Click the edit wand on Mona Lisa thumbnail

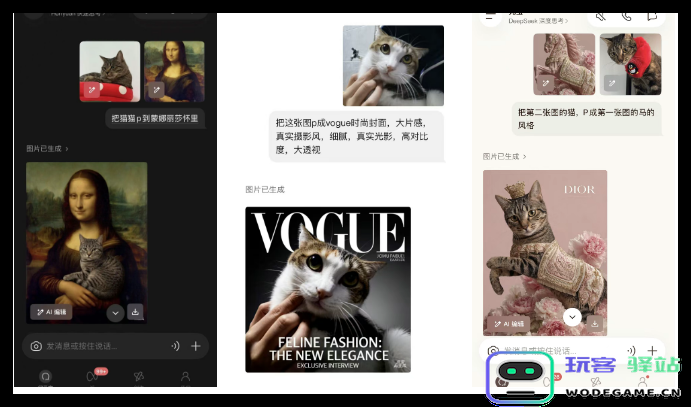(156, 90)
